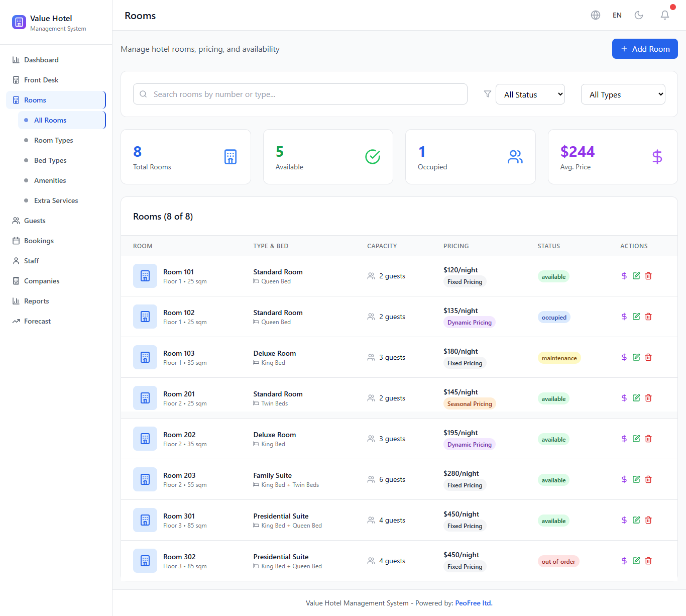Click the EN language label
Image resolution: width=686 pixels, height=616 pixels.
[617, 15]
